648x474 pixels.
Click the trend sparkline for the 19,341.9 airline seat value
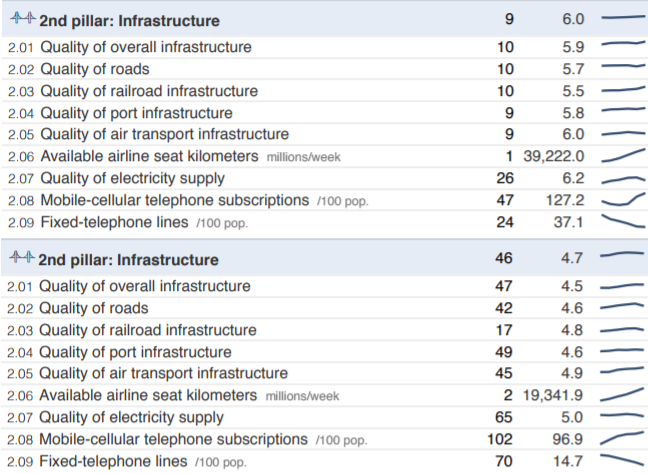623,395
